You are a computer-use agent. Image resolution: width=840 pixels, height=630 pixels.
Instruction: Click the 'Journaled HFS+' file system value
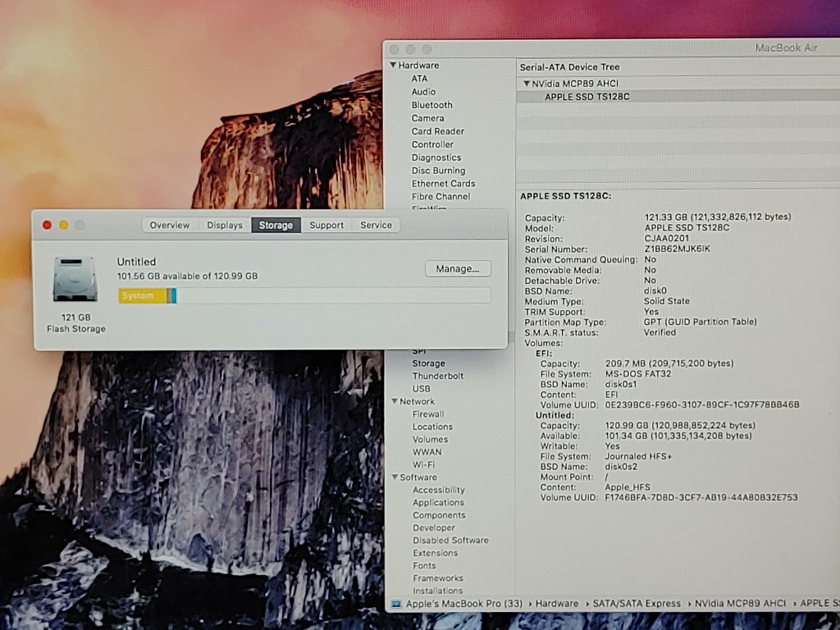[638, 456]
